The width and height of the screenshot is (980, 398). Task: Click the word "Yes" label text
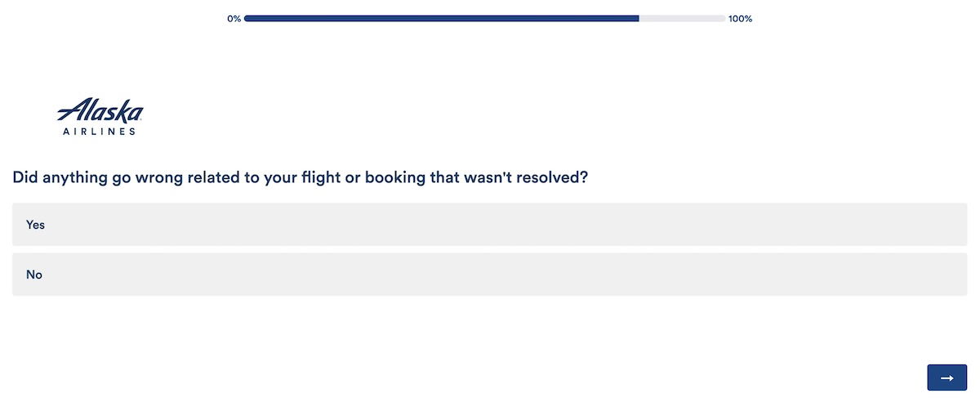click(x=35, y=225)
